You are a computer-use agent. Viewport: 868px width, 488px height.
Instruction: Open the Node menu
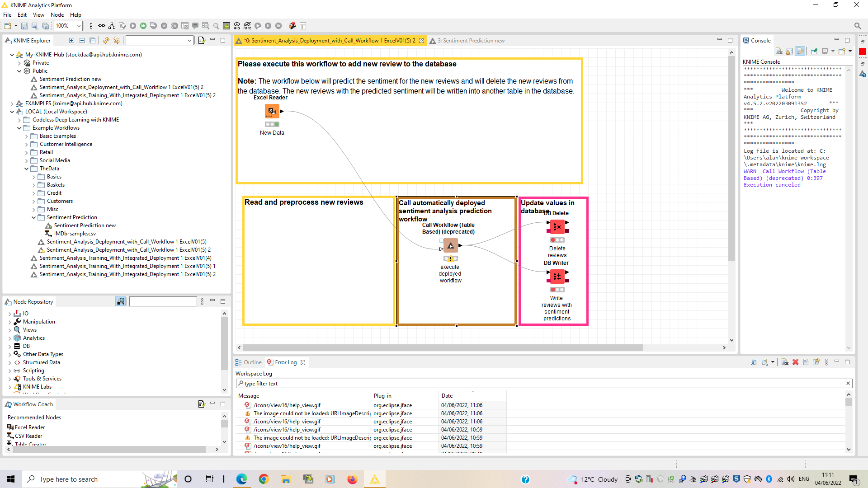(x=57, y=15)
